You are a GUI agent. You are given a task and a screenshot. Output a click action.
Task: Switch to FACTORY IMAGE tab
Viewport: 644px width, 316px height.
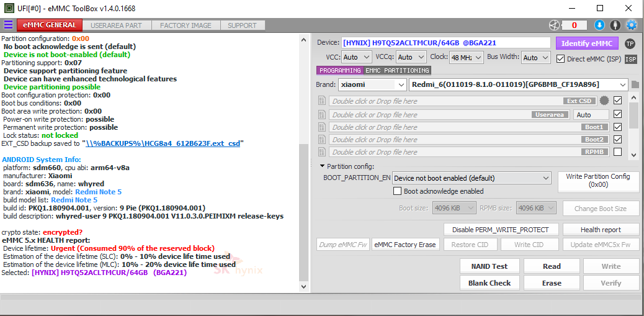click(186, 25)
